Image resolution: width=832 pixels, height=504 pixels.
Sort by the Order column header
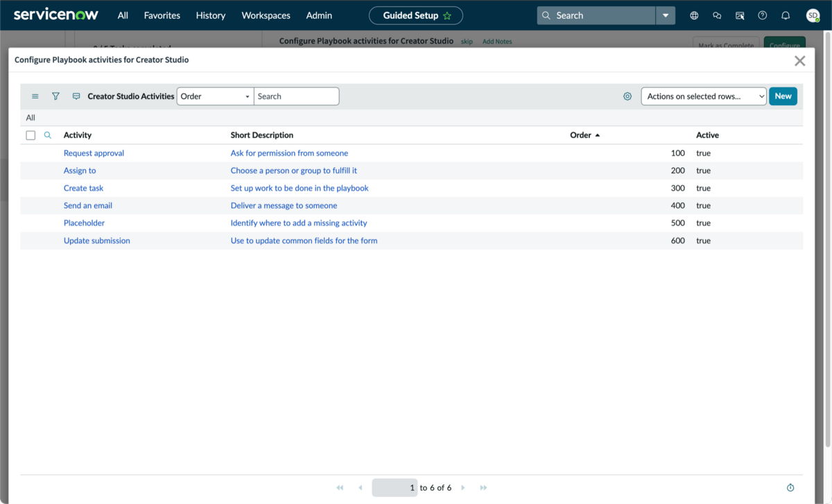(x=580, y=135)
